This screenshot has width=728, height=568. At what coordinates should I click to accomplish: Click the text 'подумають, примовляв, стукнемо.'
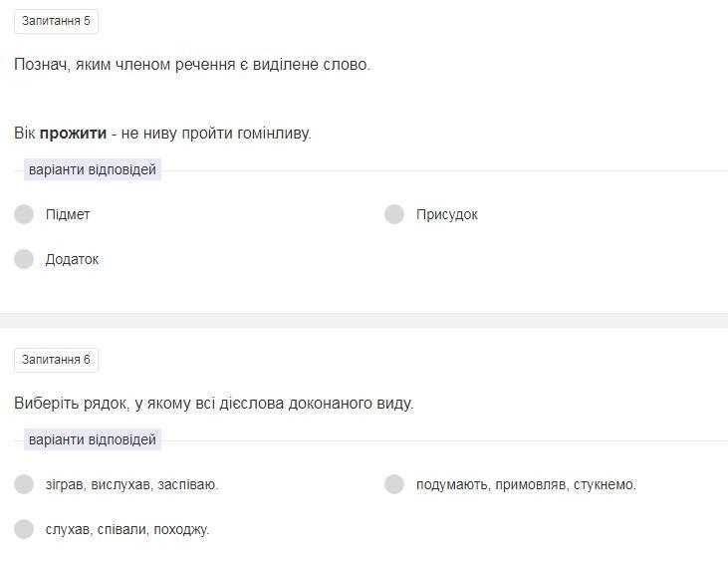pos(526,485)
